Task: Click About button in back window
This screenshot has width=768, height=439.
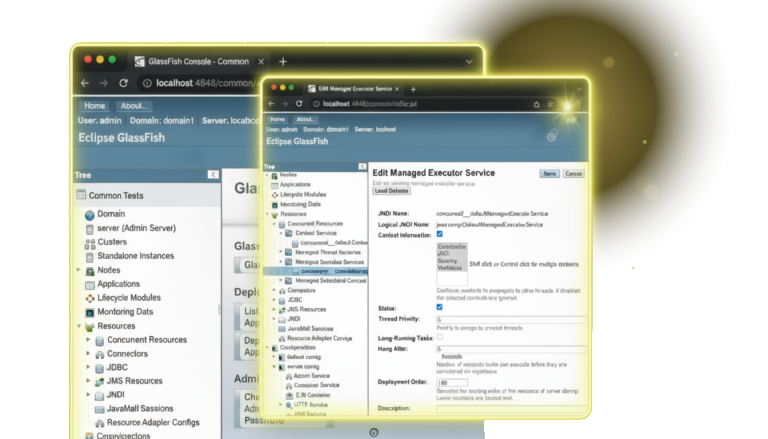Action: (134, 106)
